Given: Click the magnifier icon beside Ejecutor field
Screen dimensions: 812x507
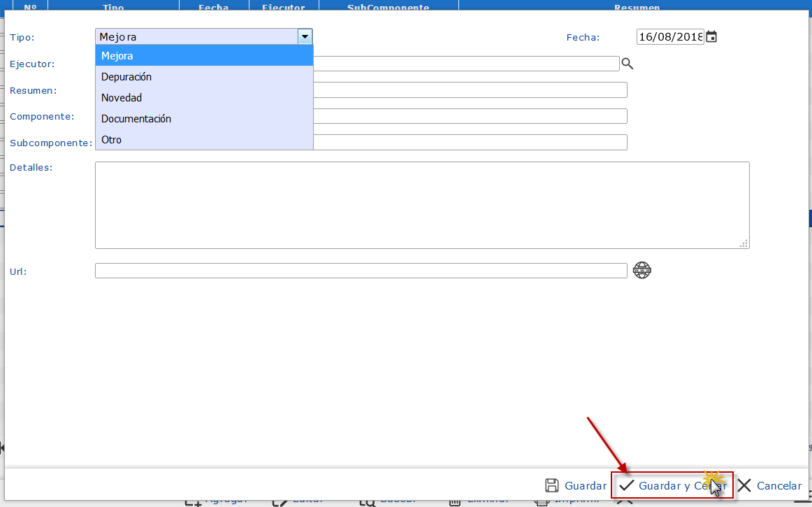Looking at the screenshot, I should tap(627, 64).
